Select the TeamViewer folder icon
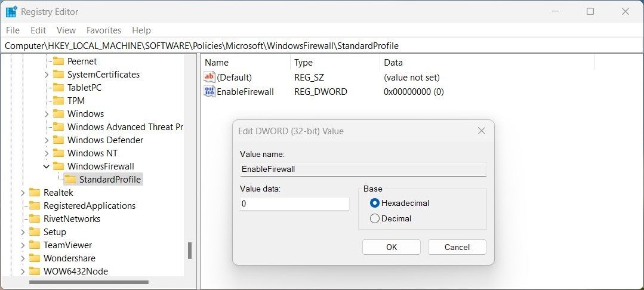Image resolution: width=644 pixels, height=290 pixels. [x=35, y=246]
